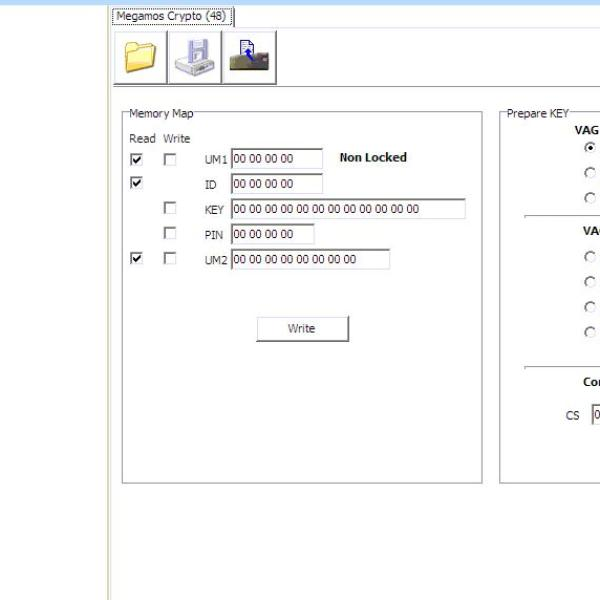Focus the KEY hex value field
This screenshot has width=600, height=600.
click(x=348, y=209)
